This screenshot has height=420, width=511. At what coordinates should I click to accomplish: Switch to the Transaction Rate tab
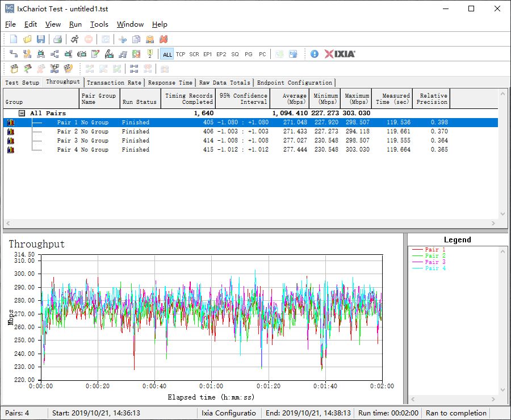(114, 83)
